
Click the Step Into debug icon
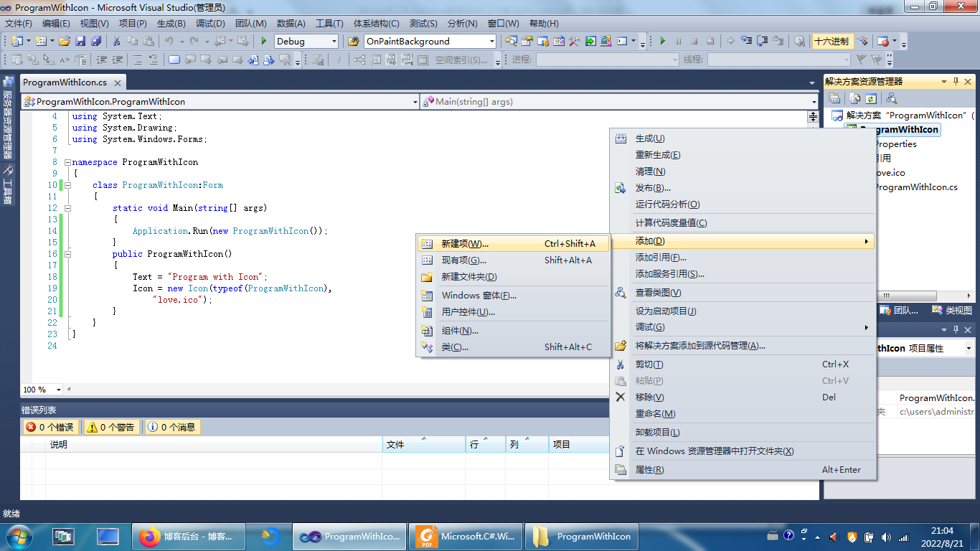point(747,41)
